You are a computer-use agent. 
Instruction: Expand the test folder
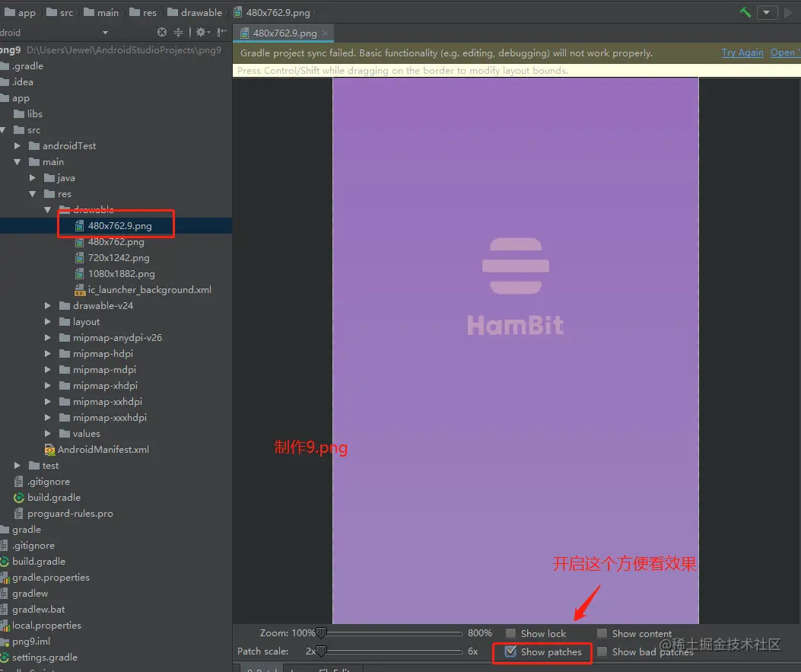pos(17,466)
